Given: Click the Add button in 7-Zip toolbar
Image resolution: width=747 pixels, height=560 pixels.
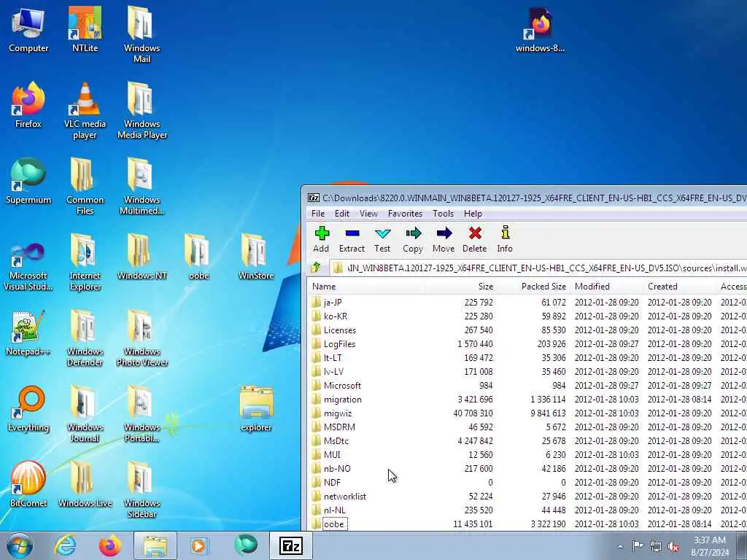Looking at the screenshot, I should coord(322,239).
